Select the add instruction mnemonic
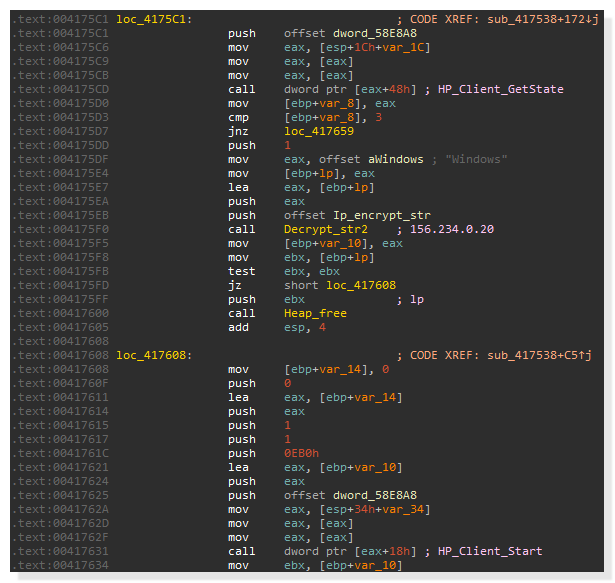The image size is (615, 583). 237,327
